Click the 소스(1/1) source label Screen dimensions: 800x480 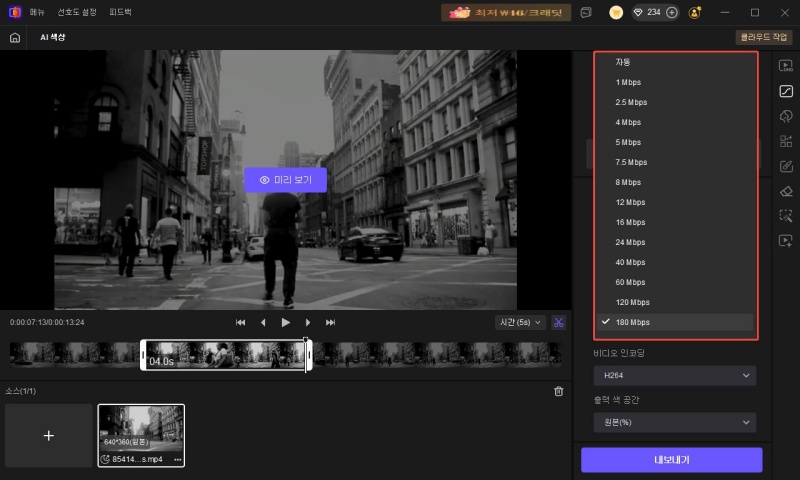click(20, 391)
